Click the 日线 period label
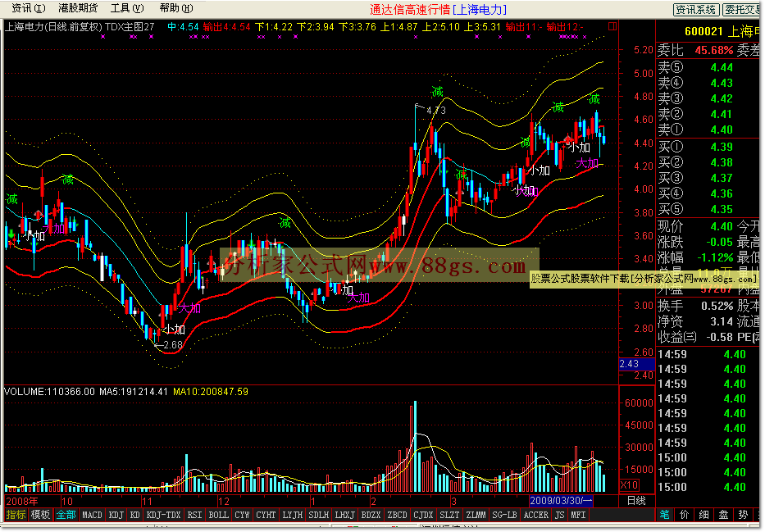 (637, 501)
